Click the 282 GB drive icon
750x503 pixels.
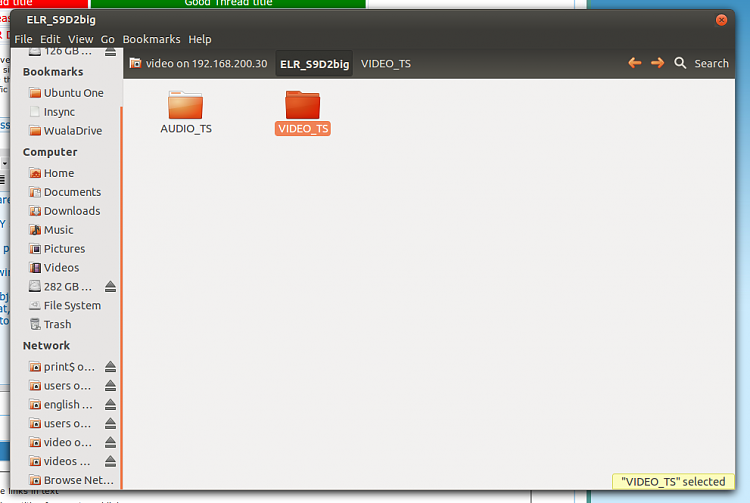(35, 286)
